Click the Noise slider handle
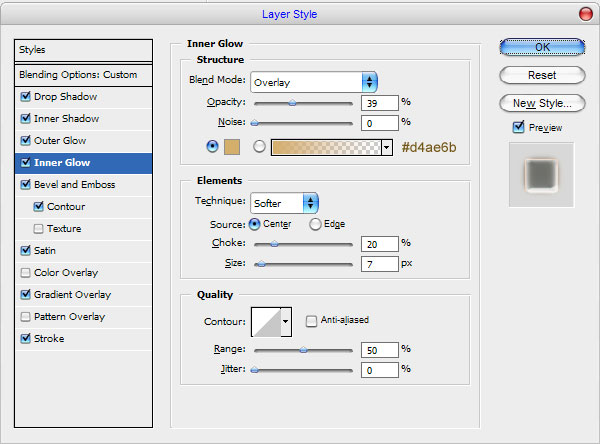This screenshot has height=444, width=600. pos(254,123)
